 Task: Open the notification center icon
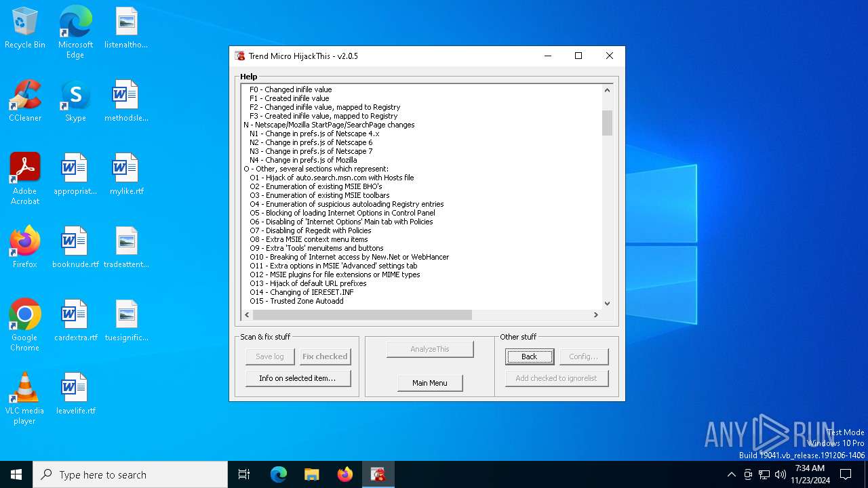point(846,474)
